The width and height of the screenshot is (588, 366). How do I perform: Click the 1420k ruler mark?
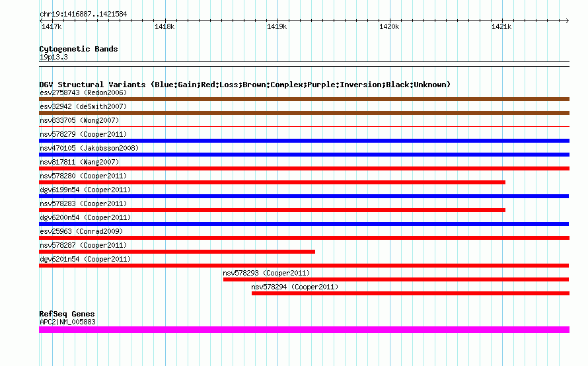click(x=389, y=26)
